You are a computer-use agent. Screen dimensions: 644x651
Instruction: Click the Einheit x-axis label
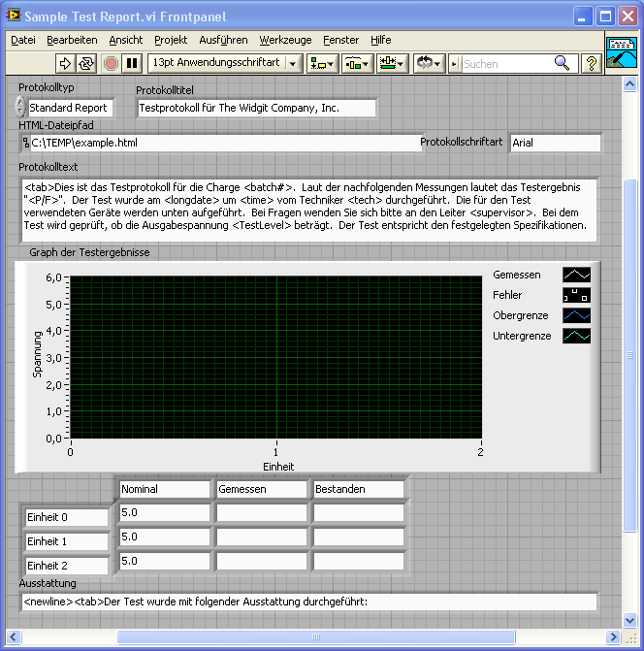(278, 467)
